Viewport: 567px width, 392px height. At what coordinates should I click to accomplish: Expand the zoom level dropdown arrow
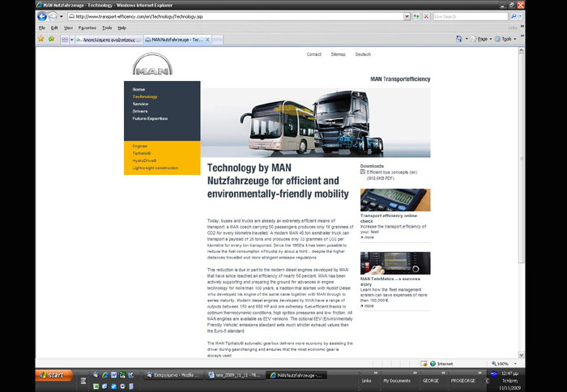click(x=515, y=364)
